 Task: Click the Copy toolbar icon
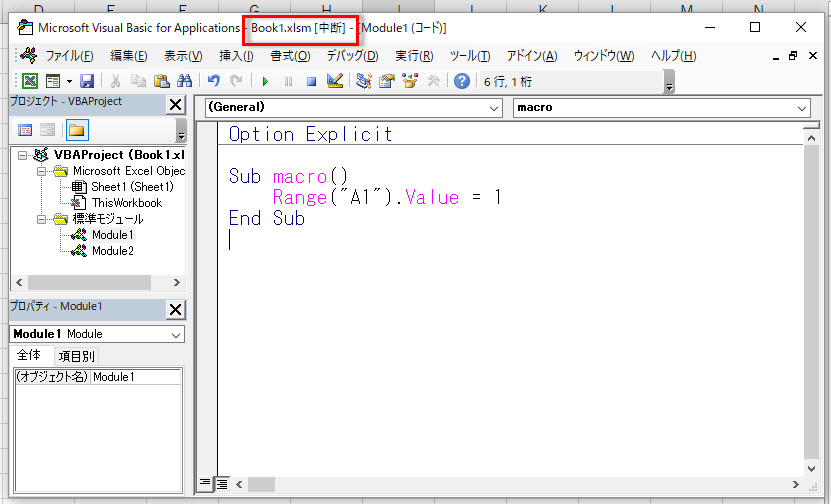click(138, 81)
